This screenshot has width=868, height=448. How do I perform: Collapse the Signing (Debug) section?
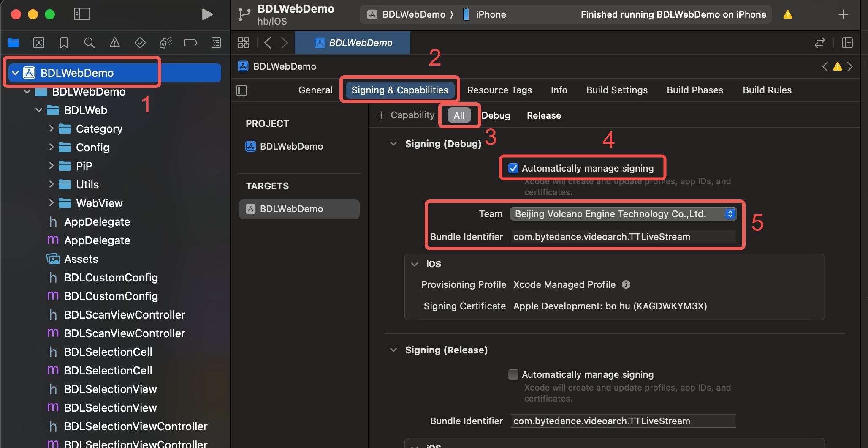coord(393,144)
